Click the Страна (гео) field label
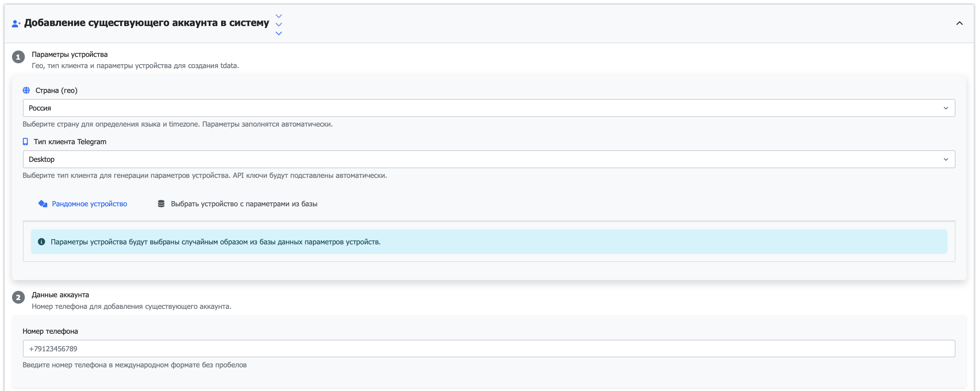The height and width of the screenshot is (391, 980). (x=56, y=91)
